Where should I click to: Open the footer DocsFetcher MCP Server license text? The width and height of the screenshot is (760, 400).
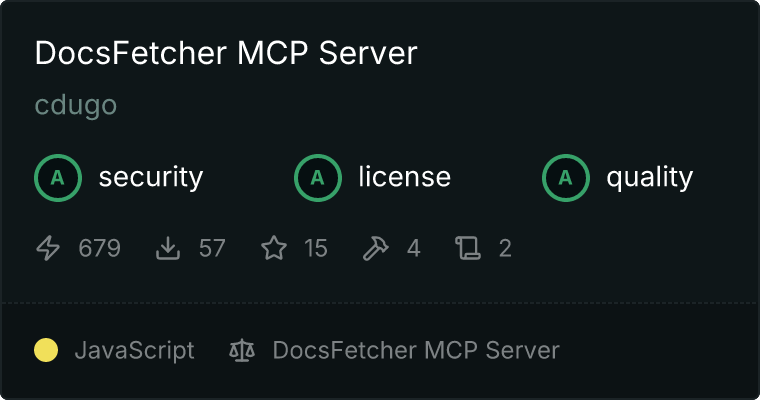pyautogui.click(x=416, y=350)
